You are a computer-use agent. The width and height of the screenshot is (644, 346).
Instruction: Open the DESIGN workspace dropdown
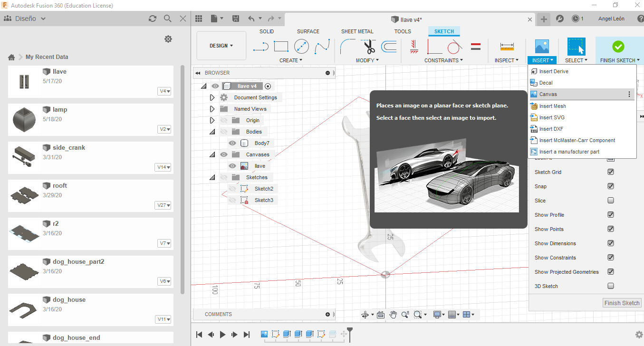coord(221,46)
